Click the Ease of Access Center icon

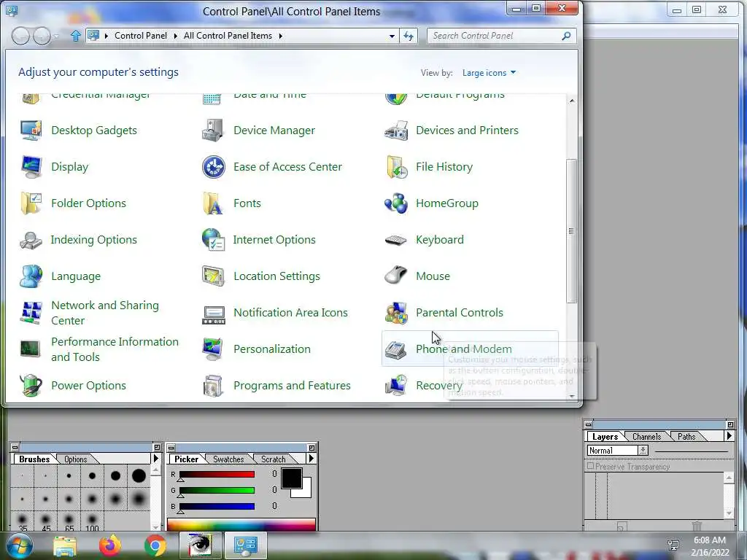click(213, 167)
